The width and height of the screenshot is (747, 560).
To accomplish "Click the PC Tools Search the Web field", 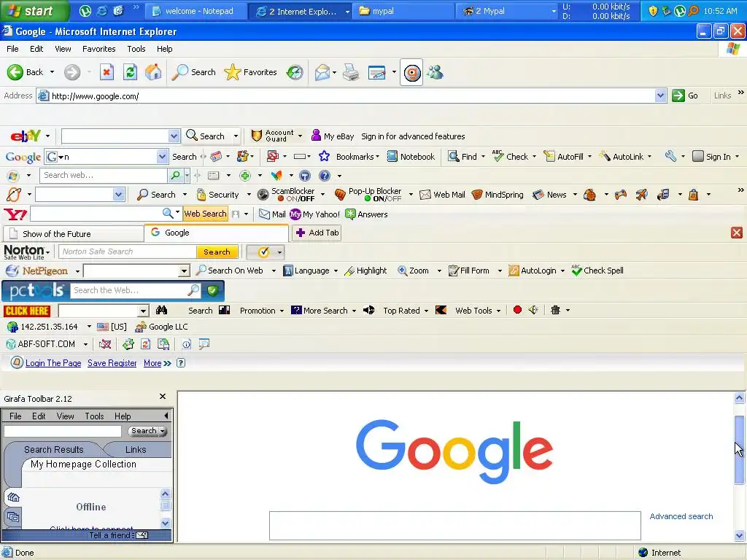I will pos(130,290).
